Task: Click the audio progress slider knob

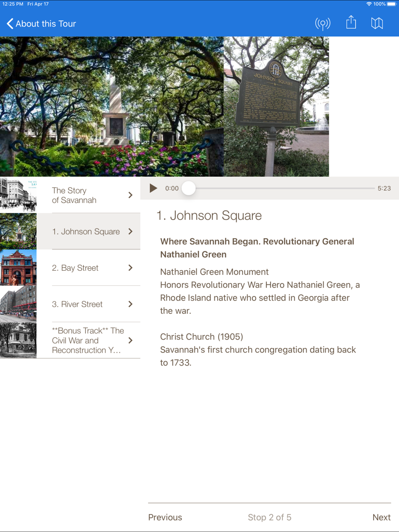Action: coord(189,188)
